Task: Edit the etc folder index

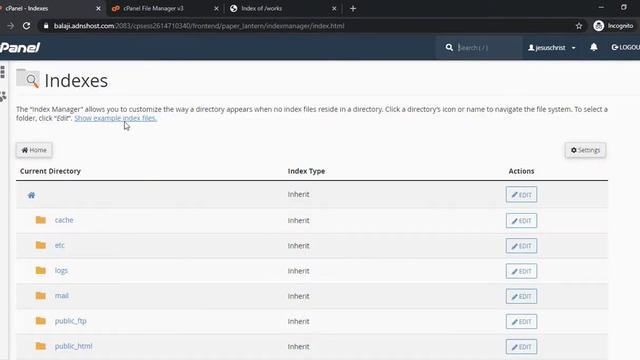Action: 521,246
